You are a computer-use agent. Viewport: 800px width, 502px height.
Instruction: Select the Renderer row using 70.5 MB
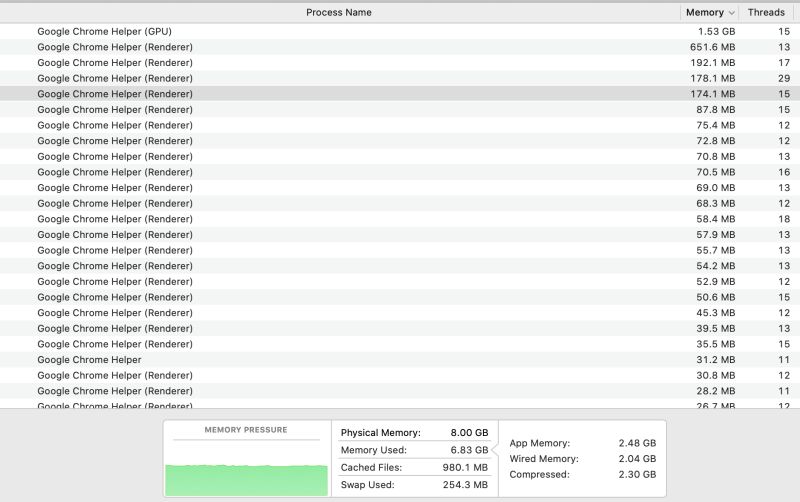(x=400, y=172)
